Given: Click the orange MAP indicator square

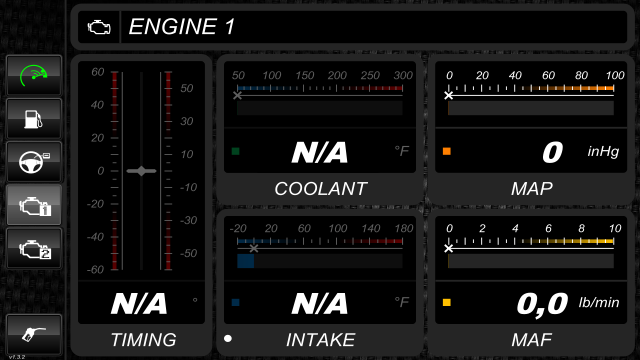Looking at the screenshot, I should 447,151.
